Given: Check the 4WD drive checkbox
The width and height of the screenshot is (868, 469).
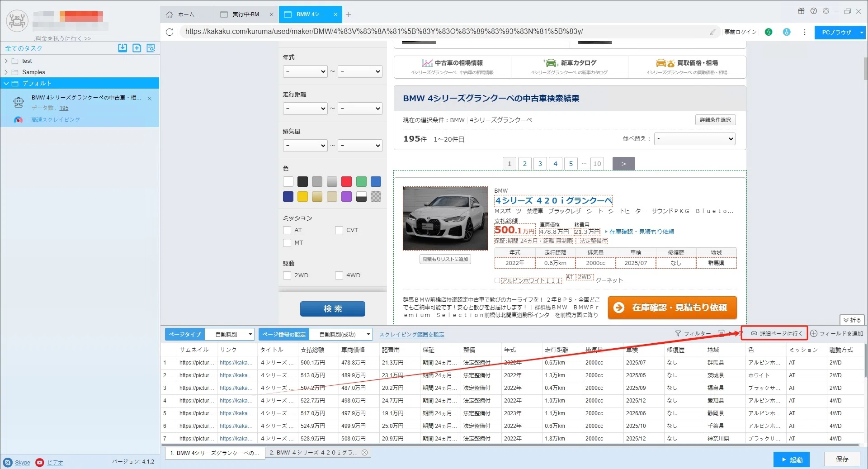Looking at the screenshot, I should point(339,275).
